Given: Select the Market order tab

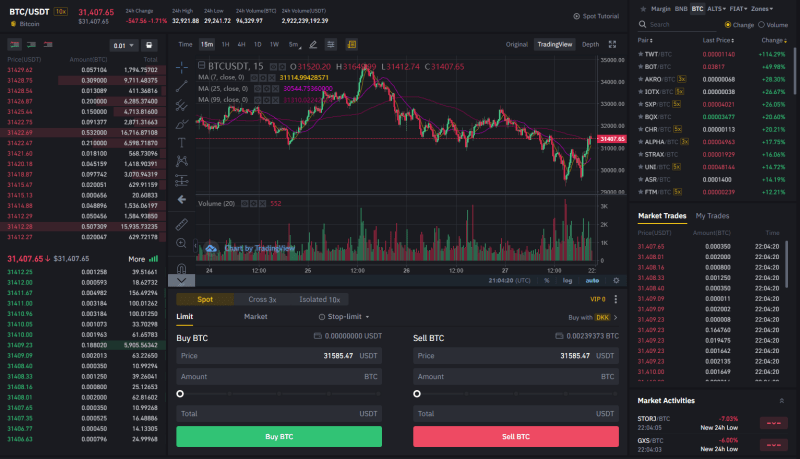Looking at the screenshot, I should [256, 317].
